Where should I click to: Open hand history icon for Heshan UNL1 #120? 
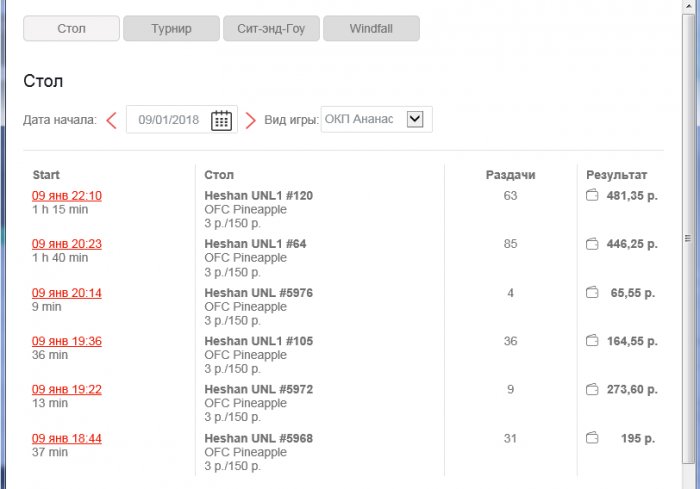tap(591, 195)
